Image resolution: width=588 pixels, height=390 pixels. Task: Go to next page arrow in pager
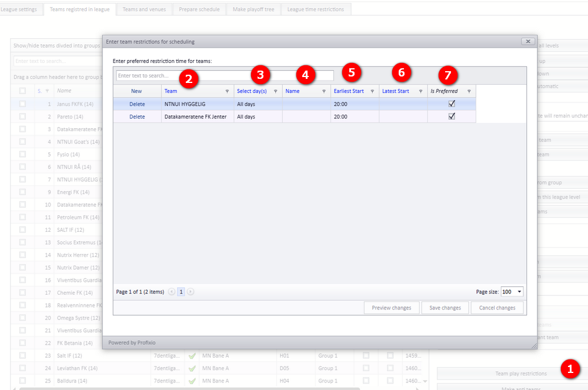pos(191,292)
